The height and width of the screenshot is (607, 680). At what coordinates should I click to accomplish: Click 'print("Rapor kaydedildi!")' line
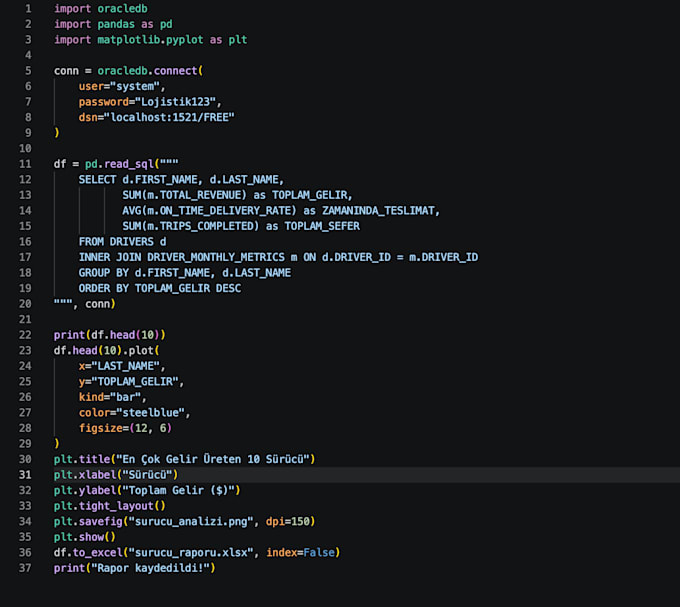point(134,568)
